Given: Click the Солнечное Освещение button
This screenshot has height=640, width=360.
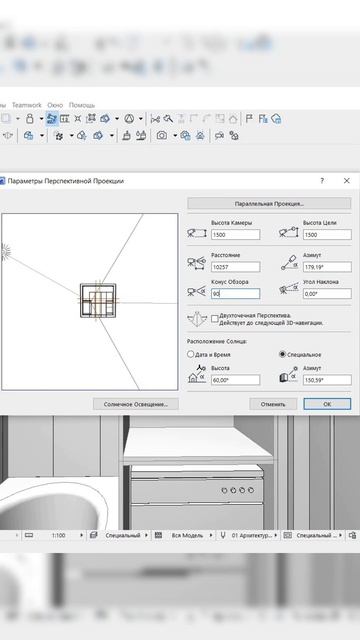Looking at the screenshot, I should click(x=136, y=404).
